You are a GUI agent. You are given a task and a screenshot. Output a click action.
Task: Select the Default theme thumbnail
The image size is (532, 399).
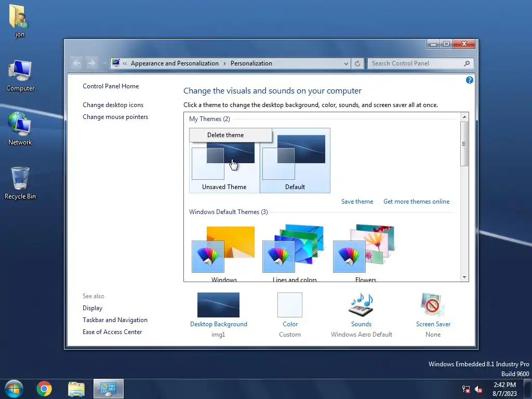click(295, 161)
